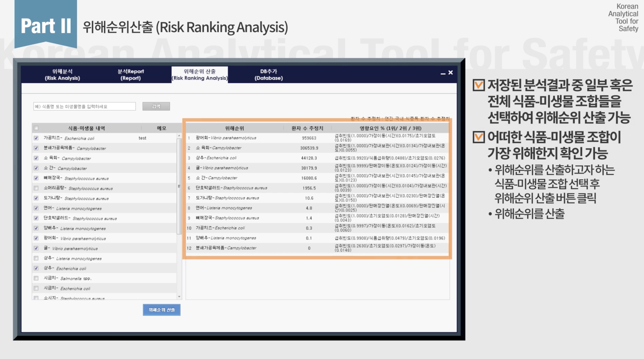Toggle the select-all header checkbox
The image size is (644, 359).
tap(36, 128)
